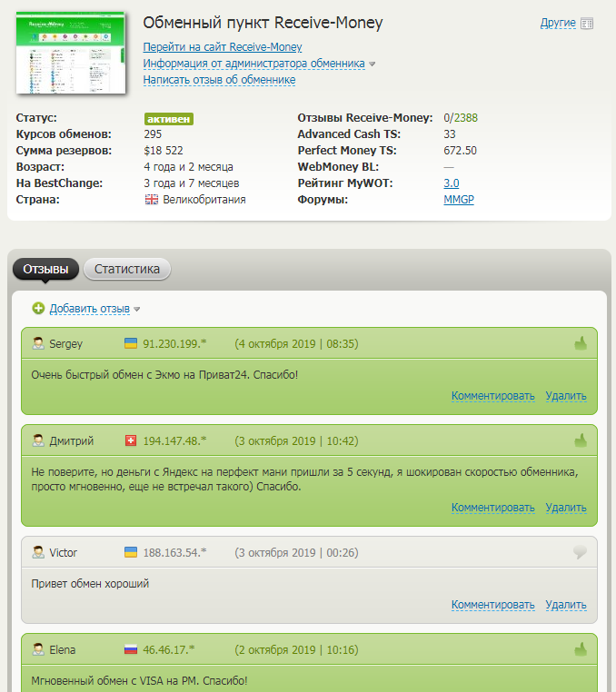Comment on Sergey's review

click(492, 396)
